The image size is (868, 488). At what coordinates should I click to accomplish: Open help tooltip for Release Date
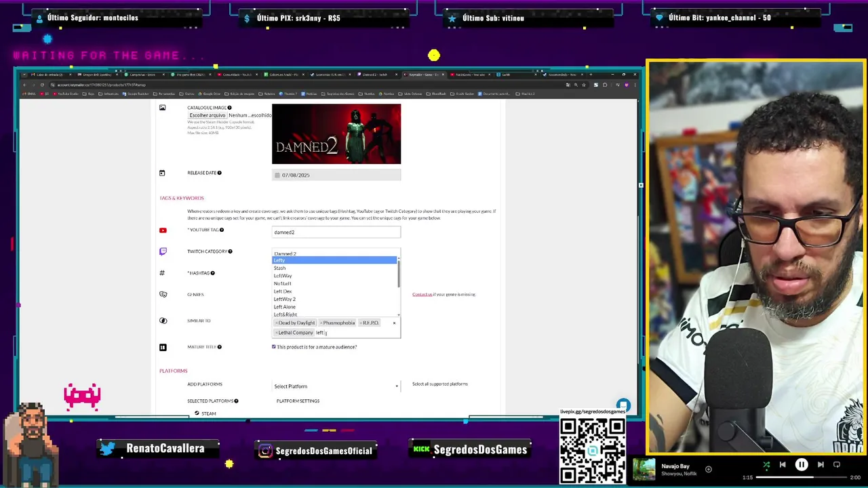(x=219, y=173)
